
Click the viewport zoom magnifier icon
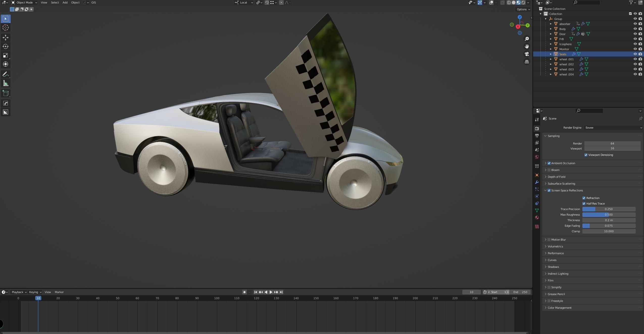tap(527, 39)
